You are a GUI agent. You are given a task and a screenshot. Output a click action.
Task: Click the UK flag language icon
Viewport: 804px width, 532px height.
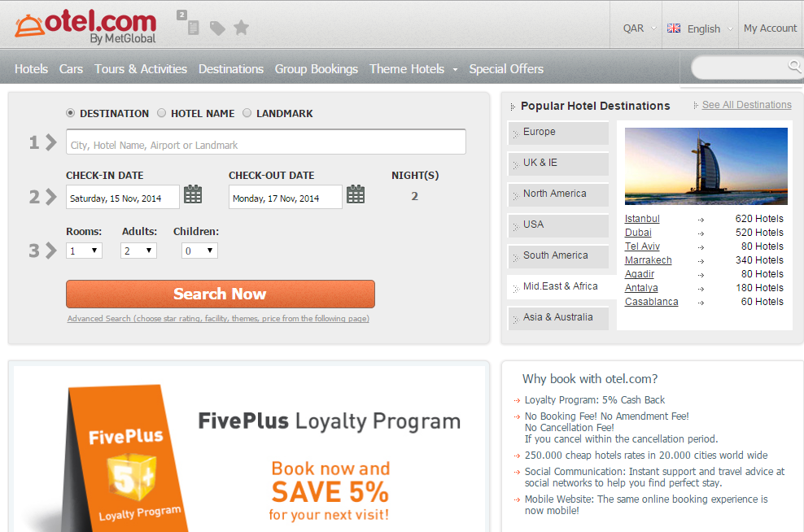pyautogui.click(x=674, y=28)
